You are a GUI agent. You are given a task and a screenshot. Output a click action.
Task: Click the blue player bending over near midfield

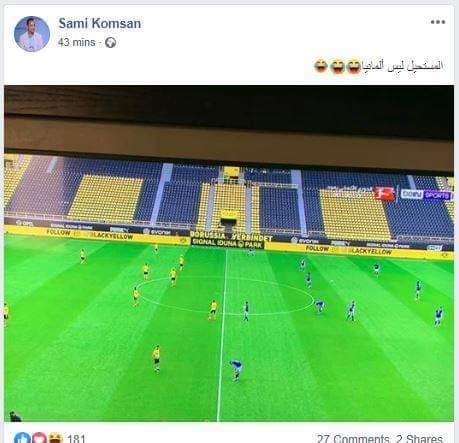click(236, 370)
